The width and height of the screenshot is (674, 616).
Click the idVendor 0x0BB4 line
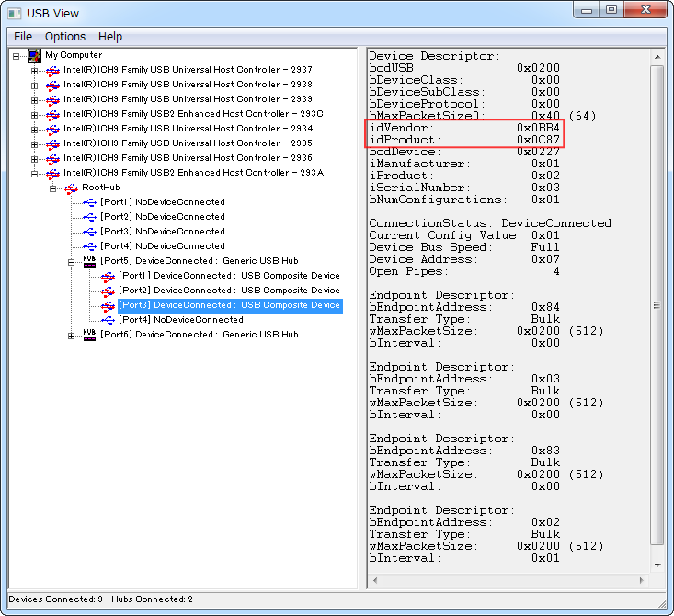tap(464, 128)
